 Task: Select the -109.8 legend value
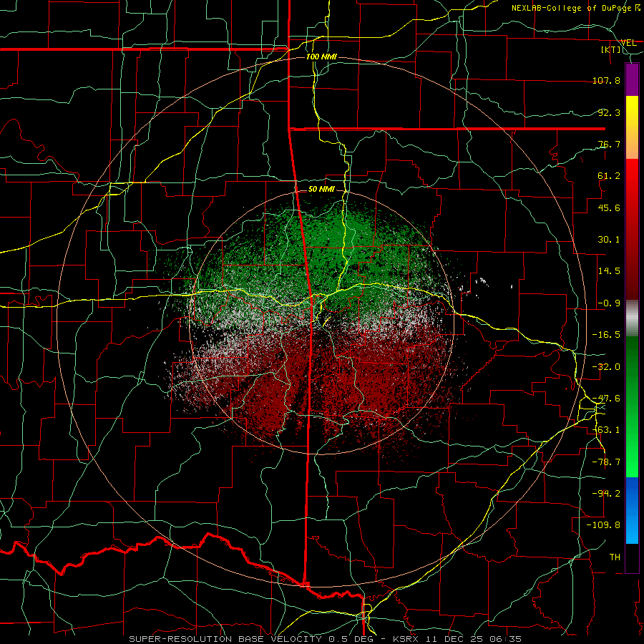click(603, 525)
